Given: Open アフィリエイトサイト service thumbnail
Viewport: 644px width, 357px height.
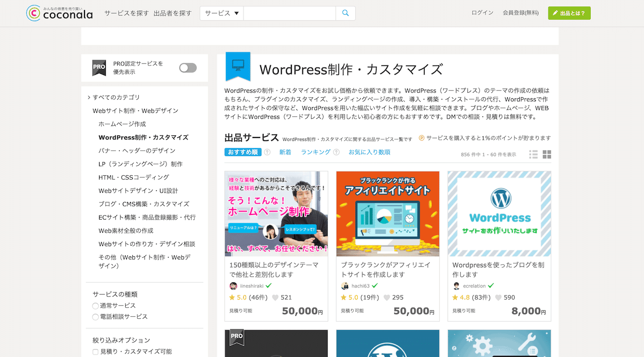Looking at the screenshot, I should tap(388, 214).
